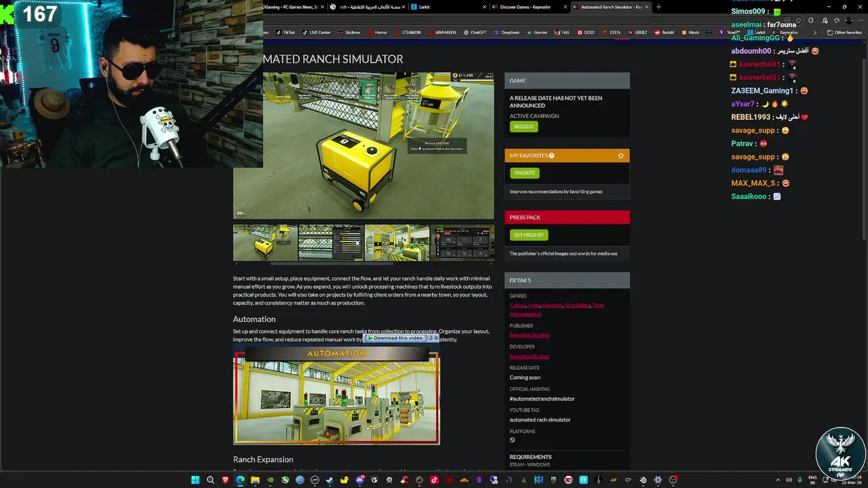Open a new browser tab
Viewport: 868px width, 488px height.
click(658, 7)
